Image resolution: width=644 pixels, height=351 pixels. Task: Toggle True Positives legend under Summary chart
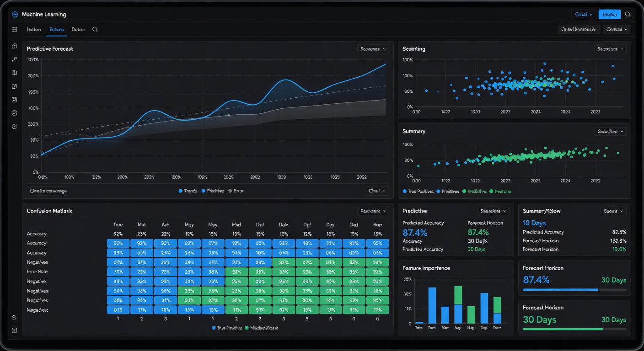click(x=418, y=191)
